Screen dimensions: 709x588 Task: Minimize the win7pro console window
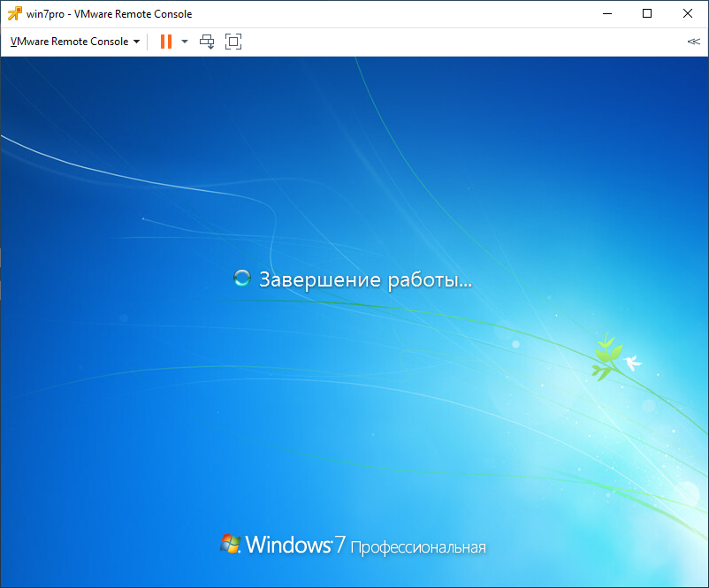click(x=607, y=13)
